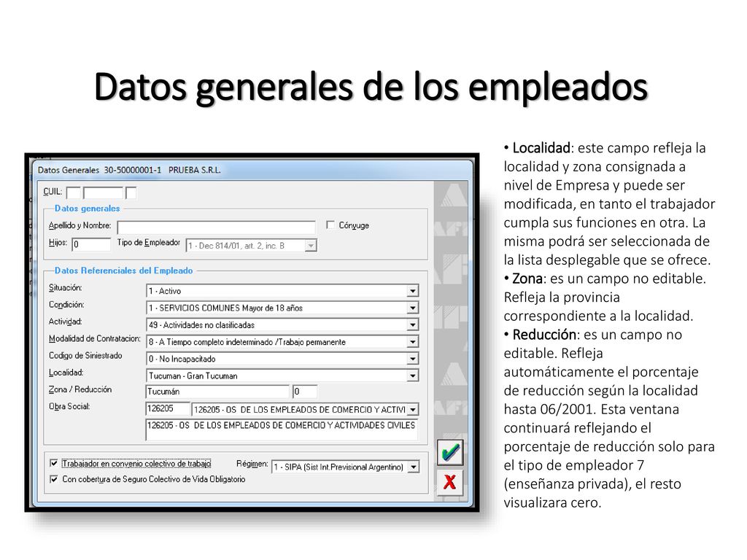Click the Datos Generales window title bar

click(252, 170)
